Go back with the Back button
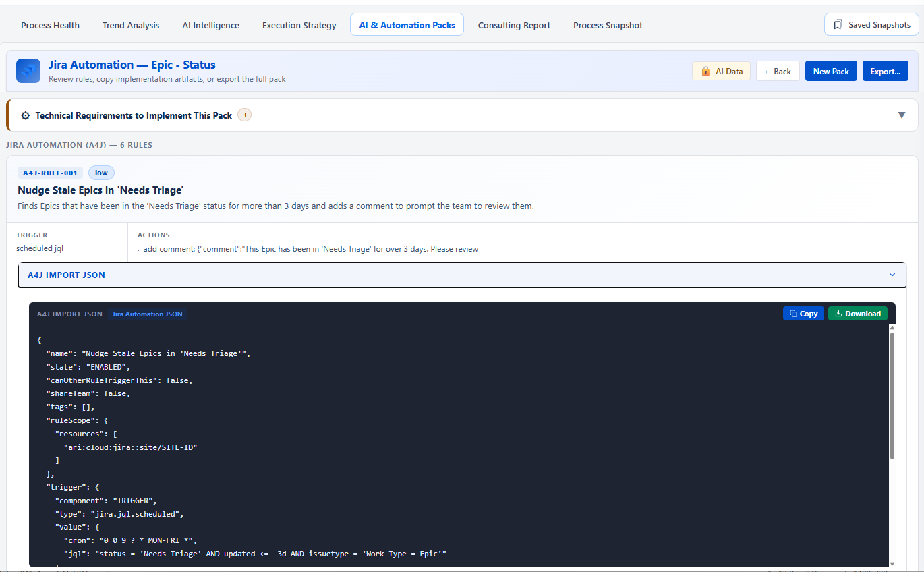The width and height of the screenshot is (924, 572). (778, 71)
